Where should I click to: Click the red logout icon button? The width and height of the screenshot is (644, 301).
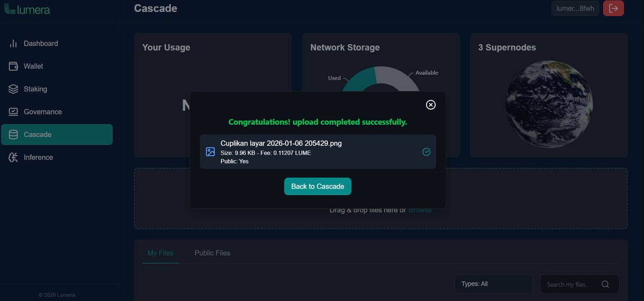pos(613,8)
